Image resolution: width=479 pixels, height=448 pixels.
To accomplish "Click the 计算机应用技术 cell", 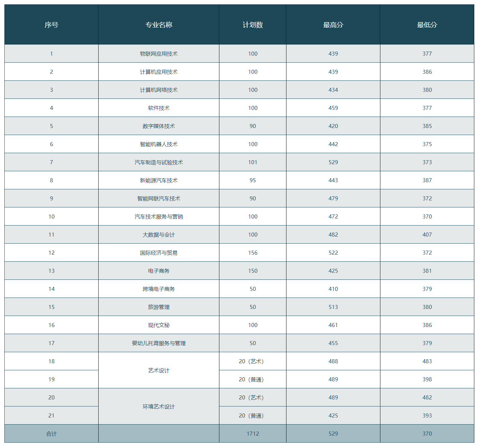I will tap(159, 72).
